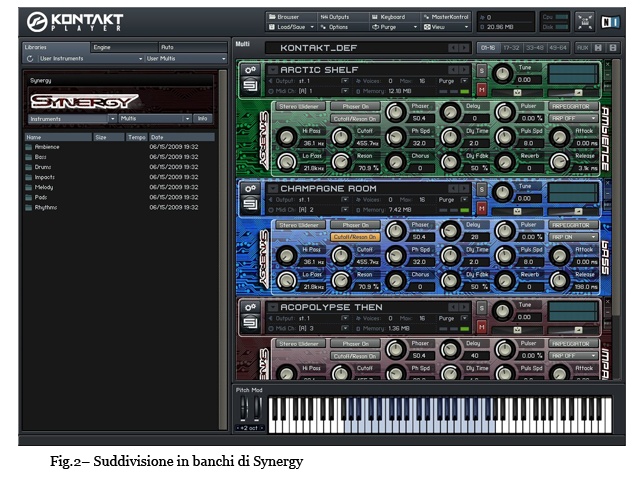
Task: Switch to the Libraries tab
Action: 56,47
